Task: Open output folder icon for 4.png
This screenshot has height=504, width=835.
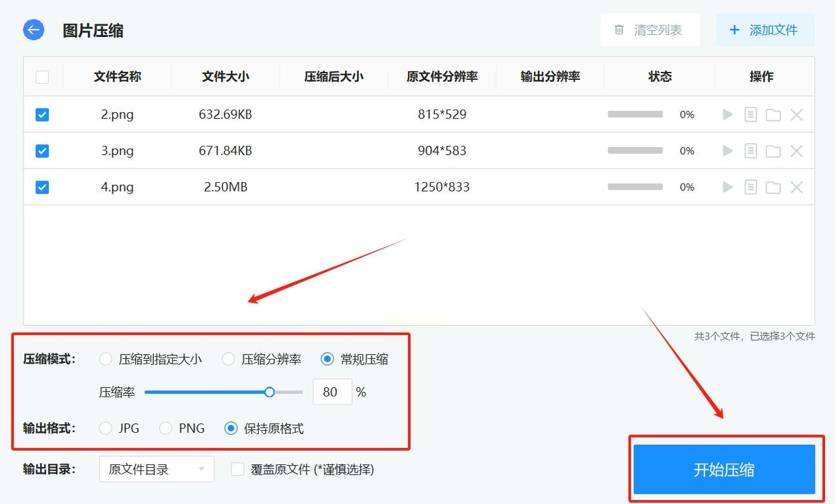Action: [x=773, y=187]
